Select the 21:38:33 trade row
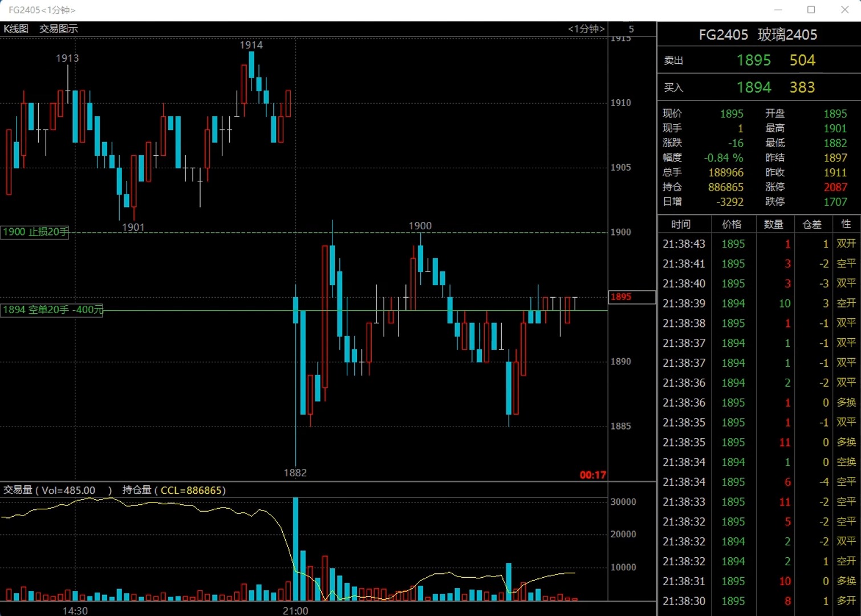 click(759, 502)
